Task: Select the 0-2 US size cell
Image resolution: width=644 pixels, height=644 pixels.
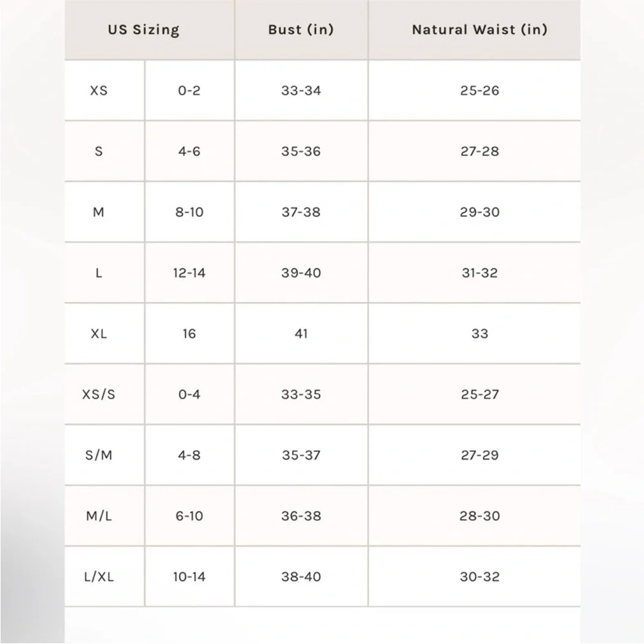Action: [189, 91]
